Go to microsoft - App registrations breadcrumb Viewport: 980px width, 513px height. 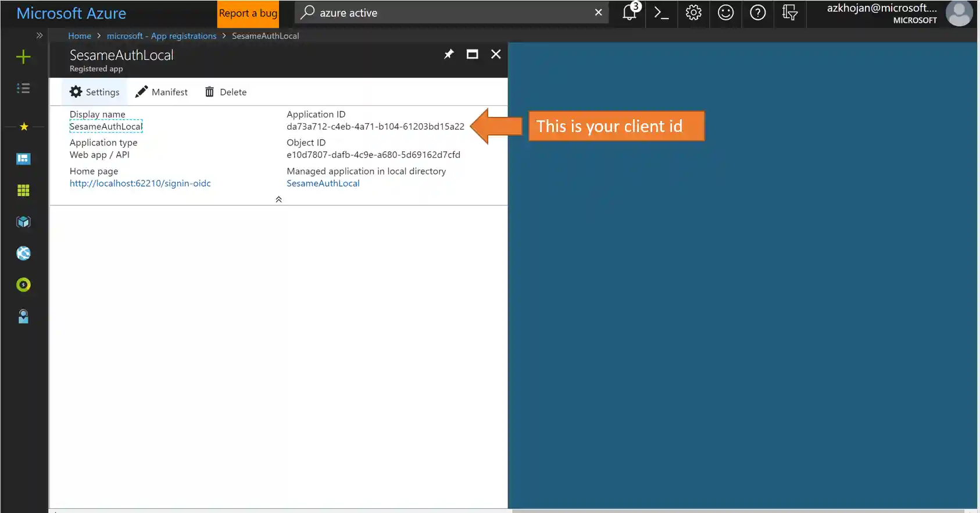pos(162,36)
